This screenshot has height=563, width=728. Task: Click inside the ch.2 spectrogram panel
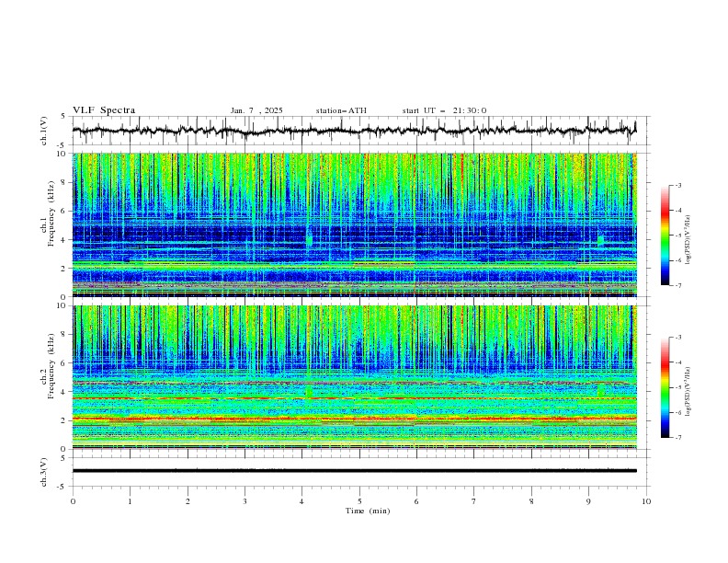point(355,377)
